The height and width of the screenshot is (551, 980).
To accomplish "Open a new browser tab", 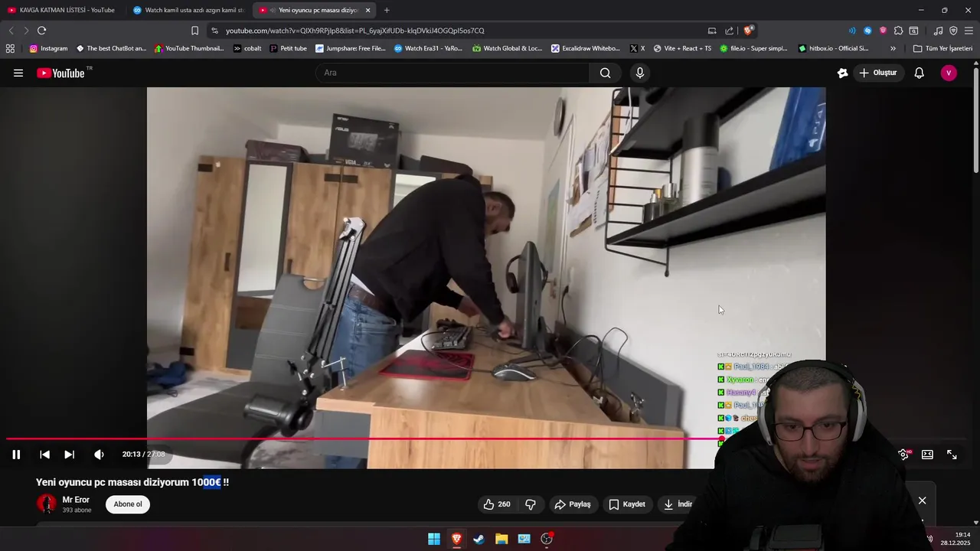I will (387, 10).
